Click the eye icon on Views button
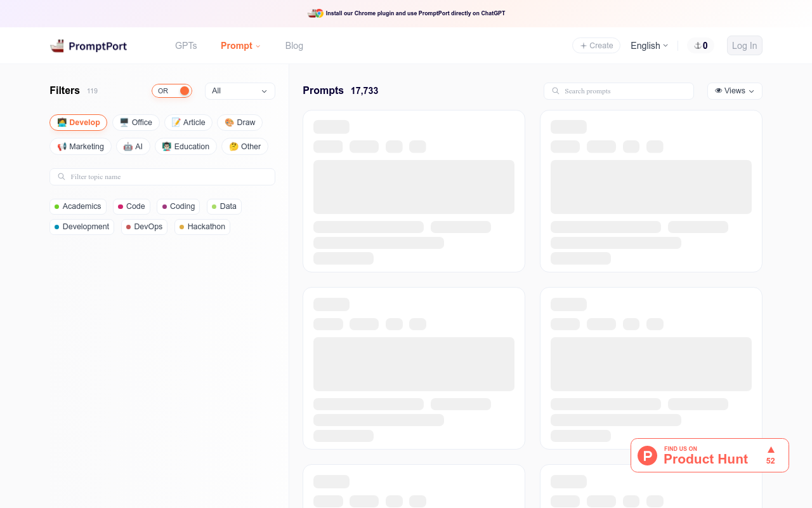 coord(719,91)
